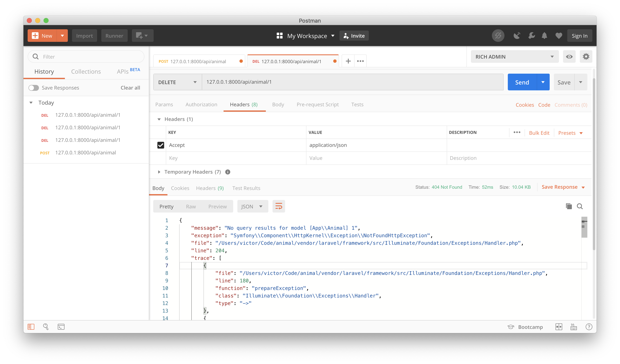Viewport: 620px width, 364px height.
Task: Open the request Body tab
Action: point(278,105)
